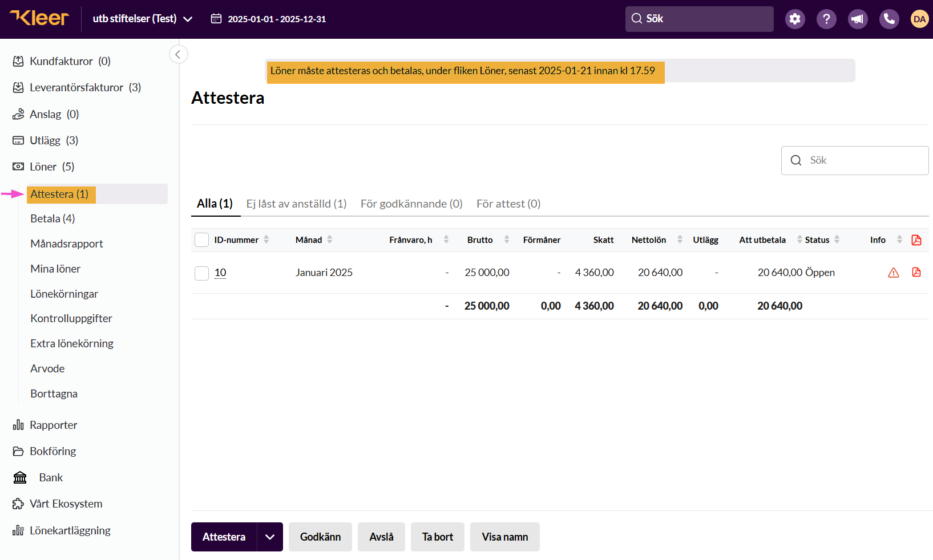Select the Alla (1) tab
This screenshot has height=560, width=933.
click(215, 204)
